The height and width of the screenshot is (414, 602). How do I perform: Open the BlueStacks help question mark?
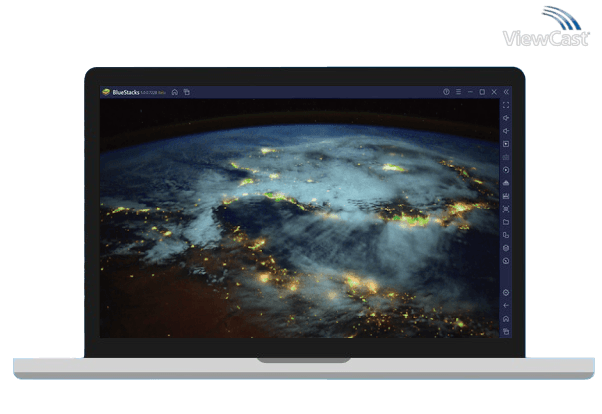click(446, 92)
